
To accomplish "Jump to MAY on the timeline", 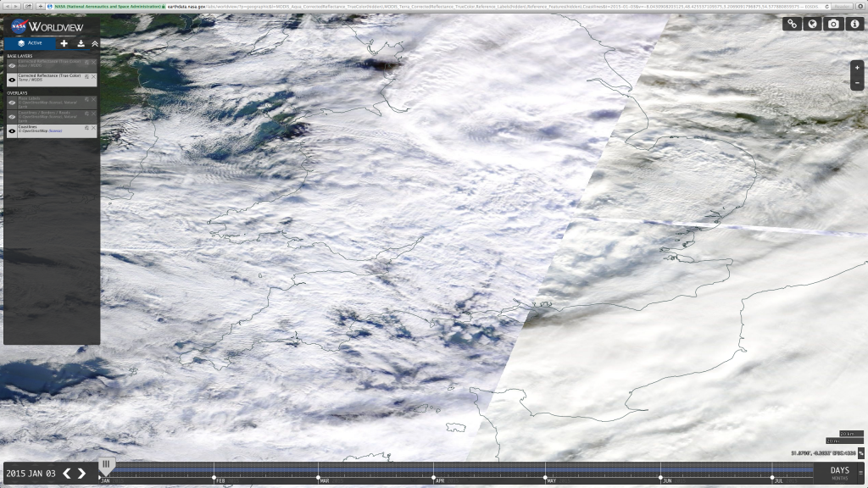I will point(551,481).
